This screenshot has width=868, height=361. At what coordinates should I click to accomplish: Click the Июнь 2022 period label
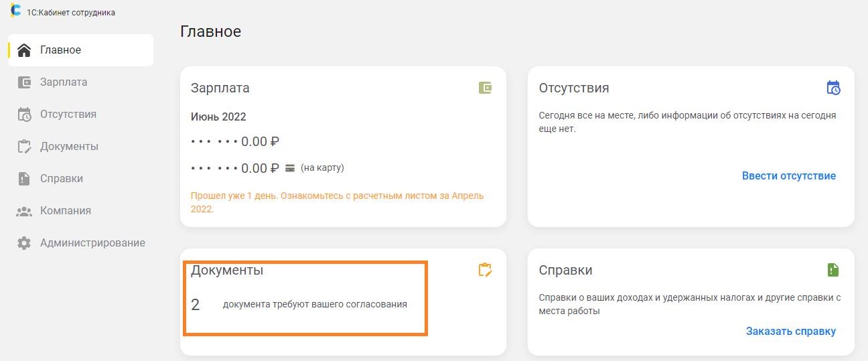click(218, 117)
